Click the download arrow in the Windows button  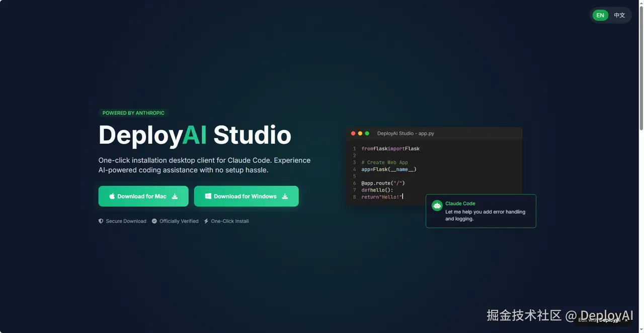tap(285, 196)
